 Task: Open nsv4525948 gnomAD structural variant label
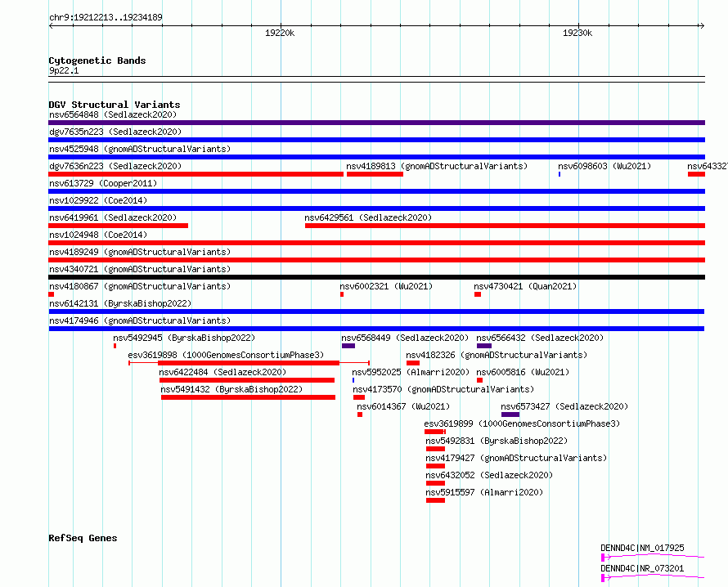click(140, 149)
